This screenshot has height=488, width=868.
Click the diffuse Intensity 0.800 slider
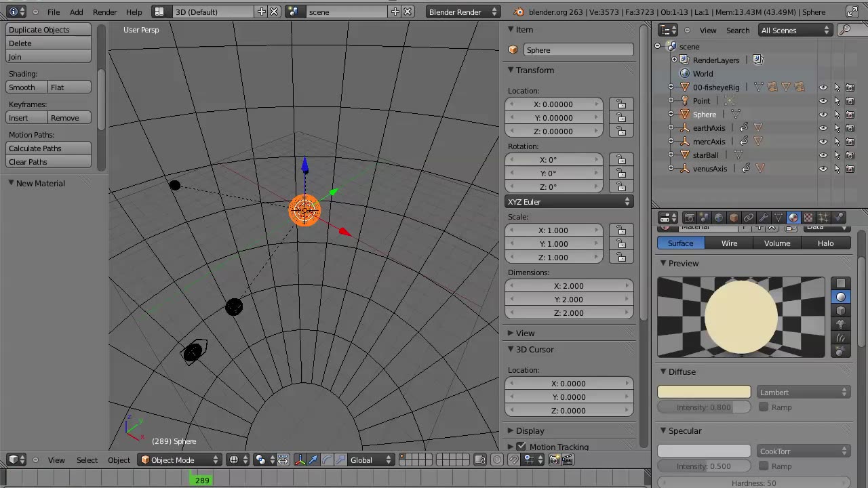point(704,407)
